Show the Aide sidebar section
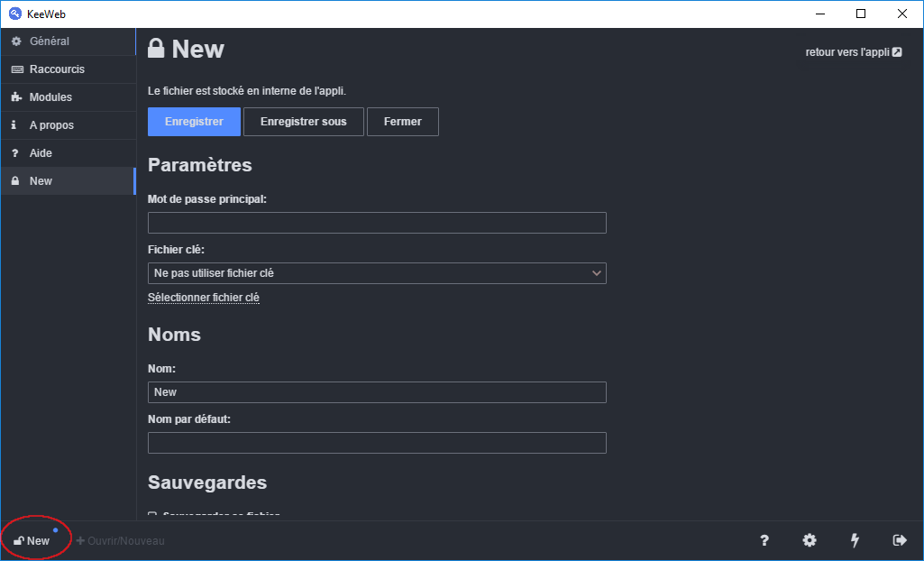Viewport: 924px width, 561px height. coord(41,153)
